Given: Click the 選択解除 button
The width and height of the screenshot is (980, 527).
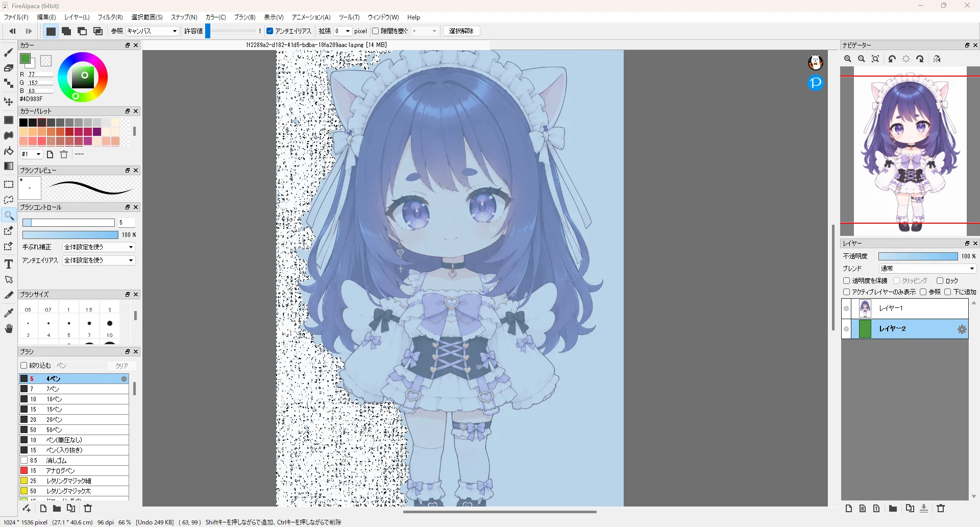Looking at the screenshot, I should [461, 31].
